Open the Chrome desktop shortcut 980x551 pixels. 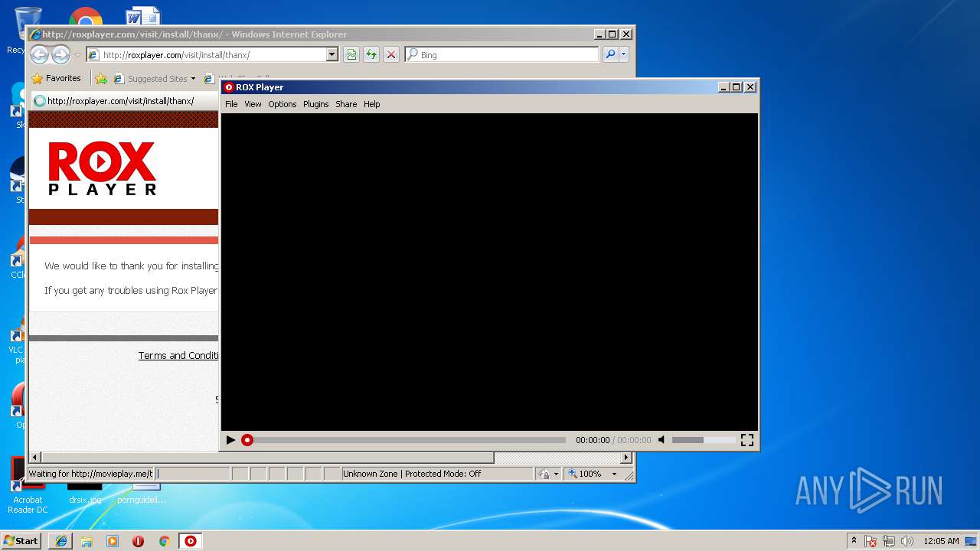click(85, 17)
